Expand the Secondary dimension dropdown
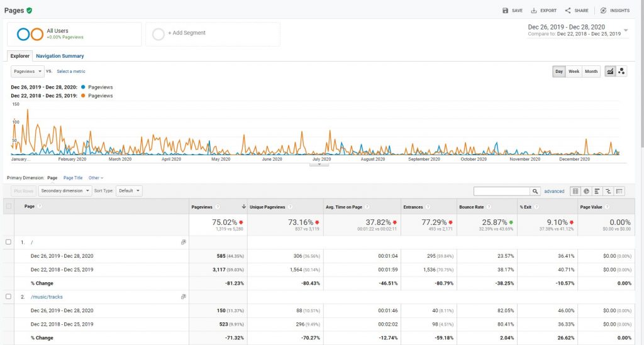This screenshot has height=345, width=644. pos(65,191)
